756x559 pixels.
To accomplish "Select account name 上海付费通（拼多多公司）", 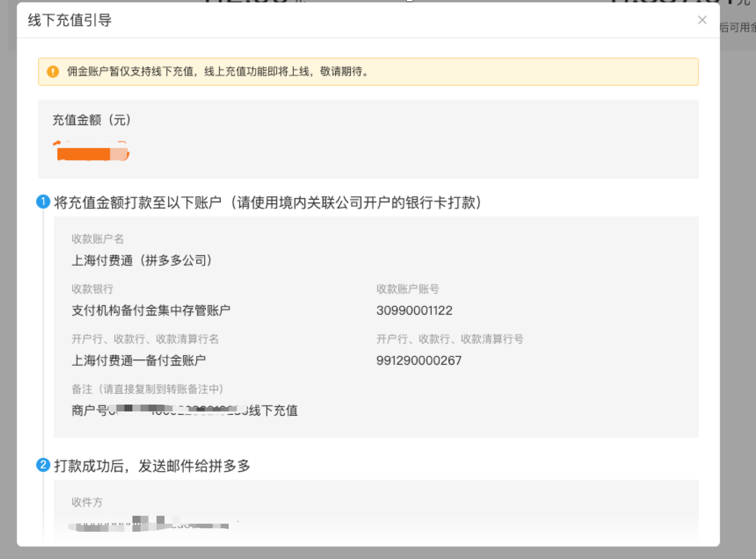I will 142,260.
